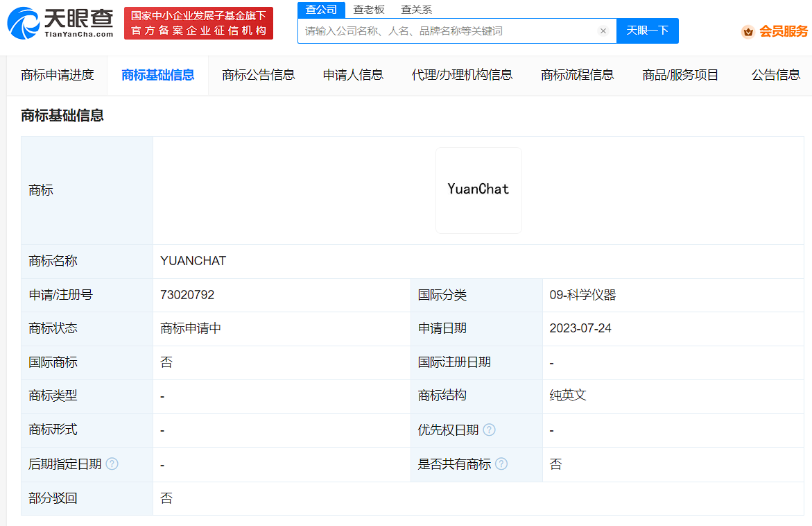812x526 pixels.
Task: Click the red 国家中小企业发展子基金 banner
Action: (199, 24)
